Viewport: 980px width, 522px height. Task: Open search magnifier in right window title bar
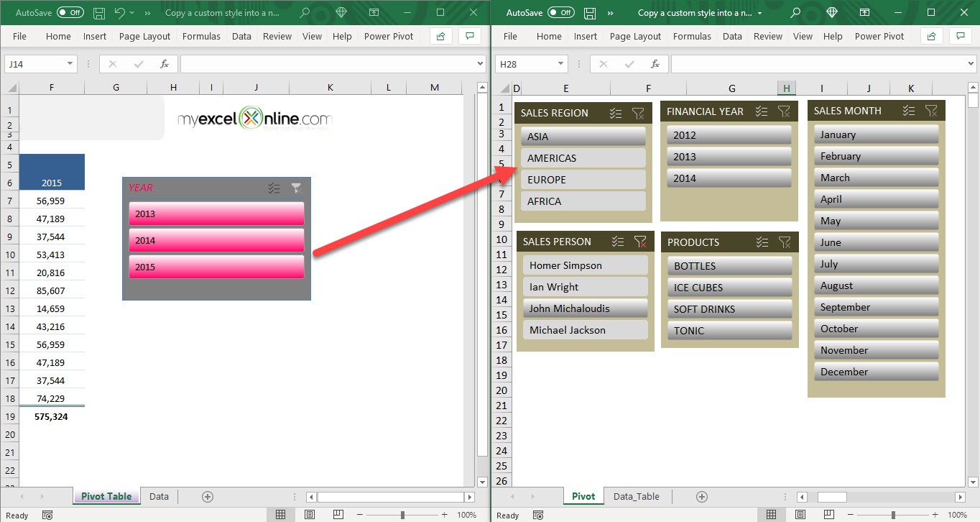click(x=795, y=13)
